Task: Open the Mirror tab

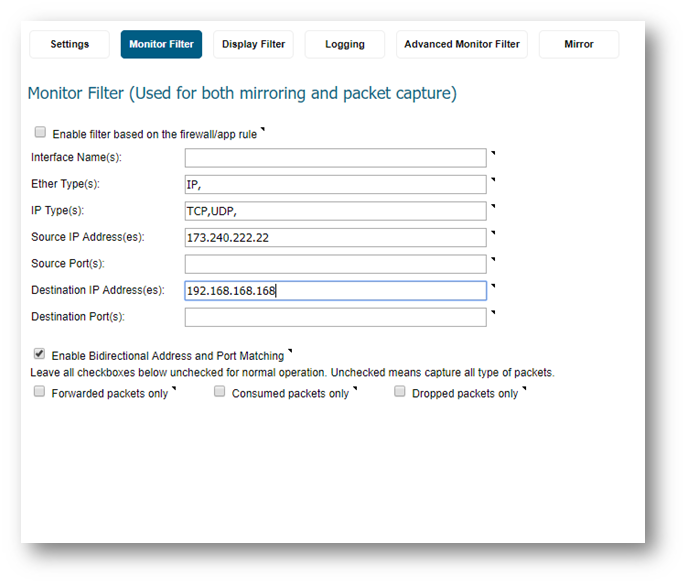Action: (x=579, y=44)
